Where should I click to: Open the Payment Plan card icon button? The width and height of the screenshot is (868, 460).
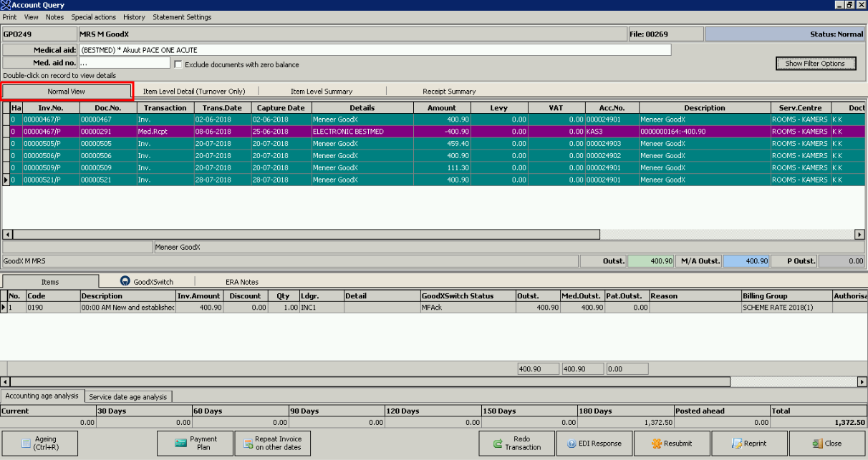[180, 444]
